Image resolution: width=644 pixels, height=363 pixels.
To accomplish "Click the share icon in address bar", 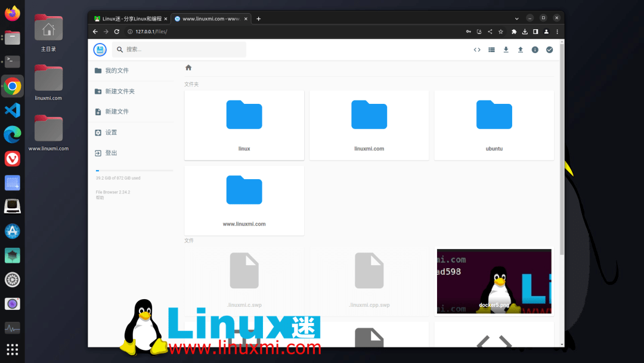I will tap(490, 32).
